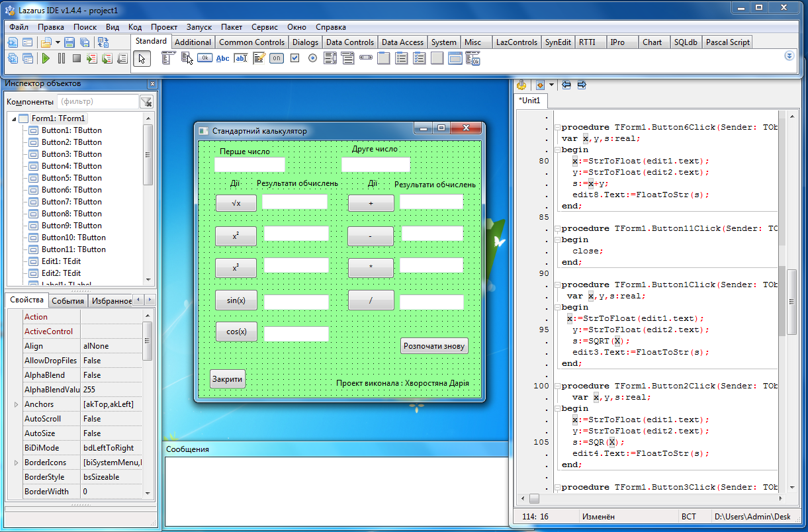
Task: Pick the TButton 'Ok' palette component
Action: [x=204, y=58]
